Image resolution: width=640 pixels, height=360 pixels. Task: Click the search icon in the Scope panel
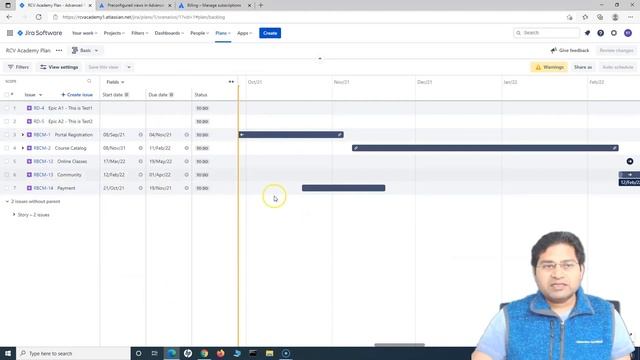coord(89,81)
